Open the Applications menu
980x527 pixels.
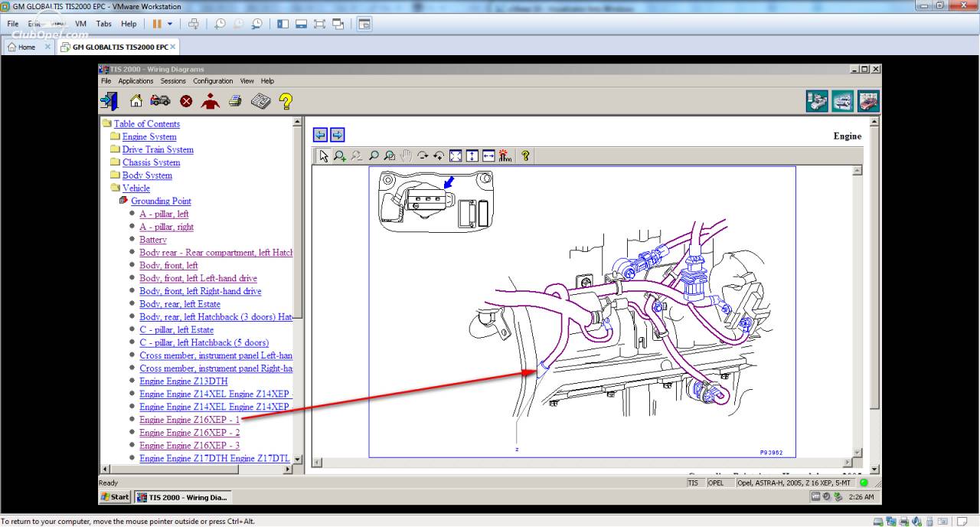[x=136, y=80]
